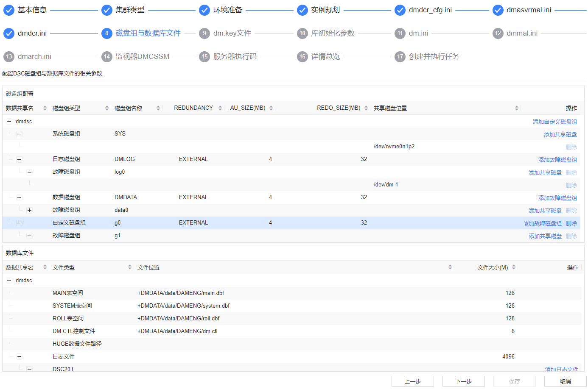Collapse the dmdsc node in 磁盘组配置
The width and height of the screenshot is (588, 389).
9,121
